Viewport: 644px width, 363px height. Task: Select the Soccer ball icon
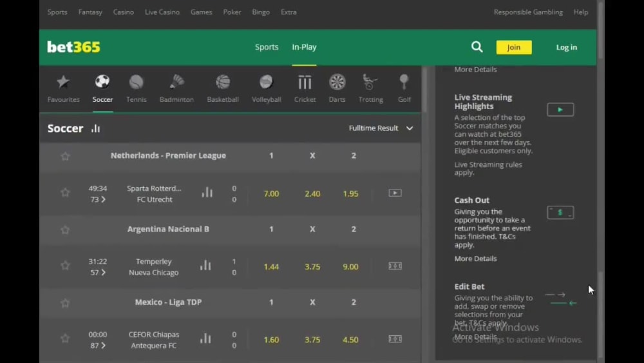click(102, 81)
